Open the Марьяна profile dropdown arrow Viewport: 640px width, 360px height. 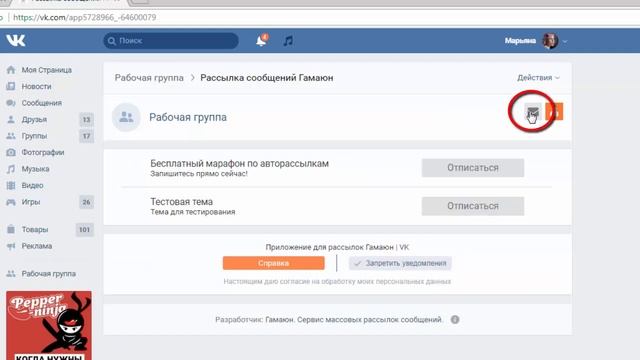point(565,41)
